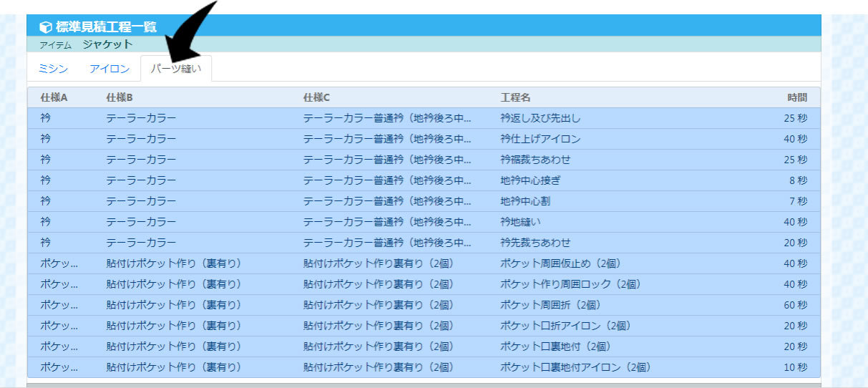The image size is (868, 388).
Task: Click the 仕様A column header
Action: pos(54,97)
